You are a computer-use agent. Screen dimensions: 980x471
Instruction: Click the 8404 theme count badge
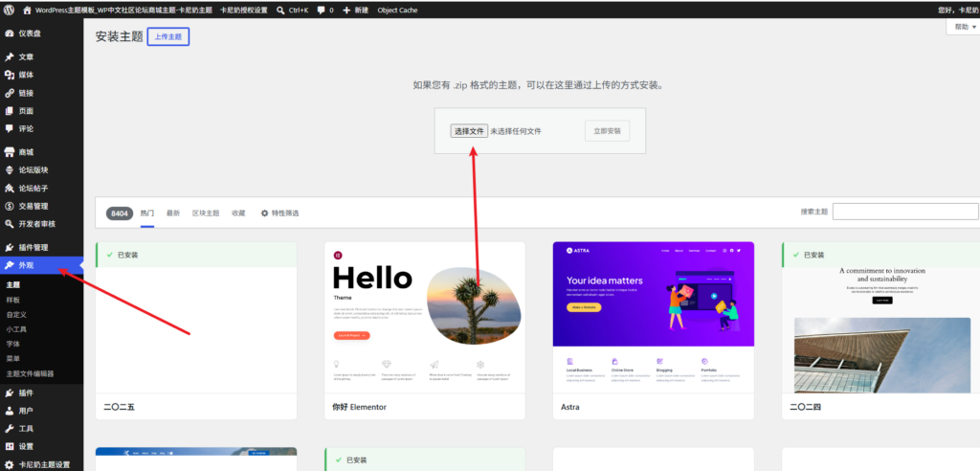(x=120, y=213)
